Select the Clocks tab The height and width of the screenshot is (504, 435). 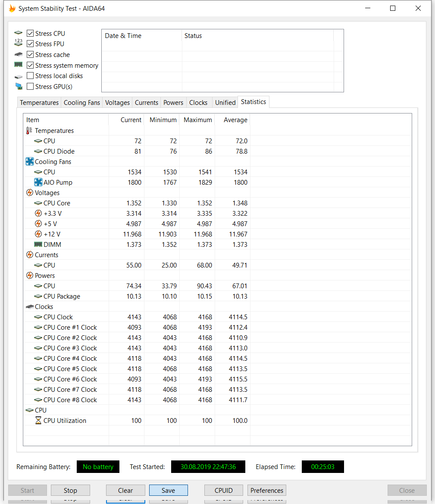(198, 103)
